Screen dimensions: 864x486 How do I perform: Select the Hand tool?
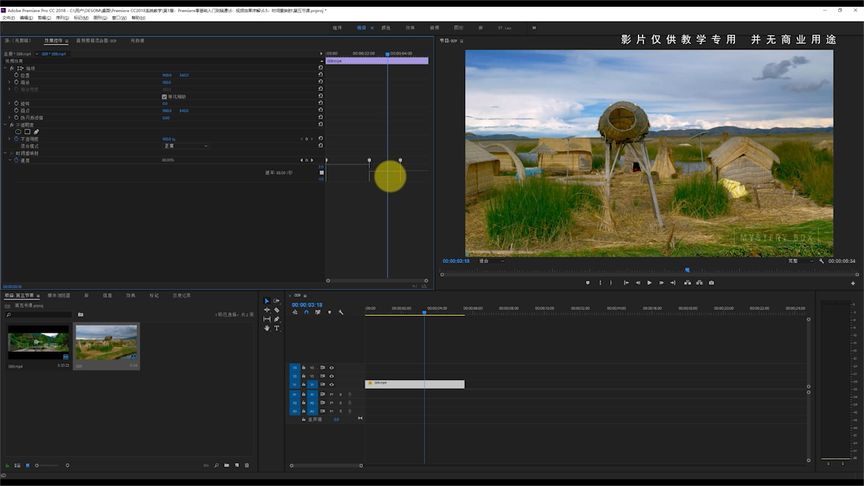pos(267,328)
